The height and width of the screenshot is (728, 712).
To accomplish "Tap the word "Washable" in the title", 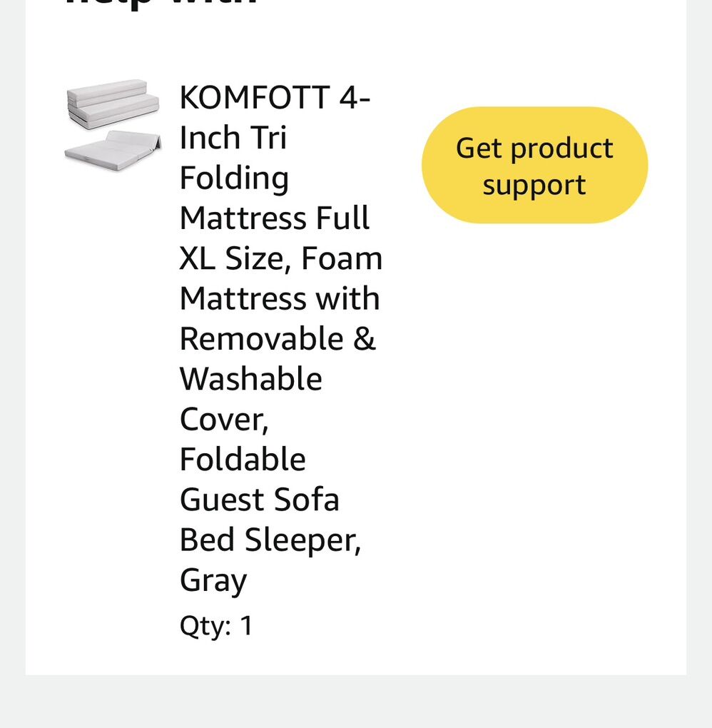I will [x=250, y=378].
